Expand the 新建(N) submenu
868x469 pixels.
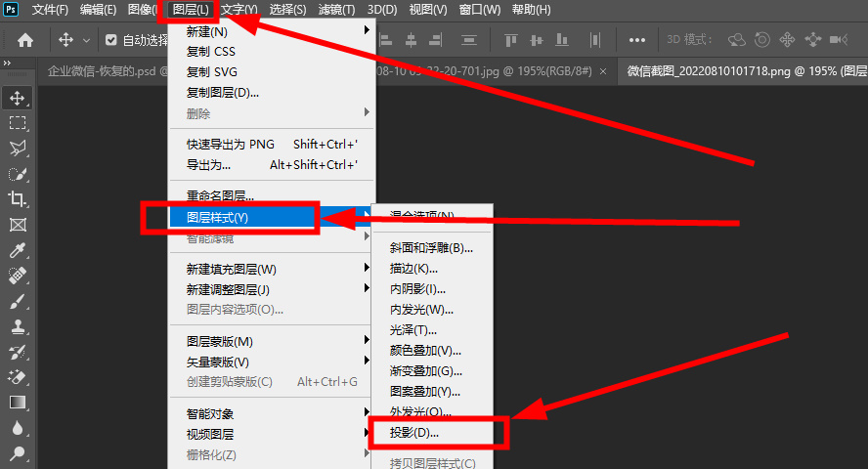[367, 30]
